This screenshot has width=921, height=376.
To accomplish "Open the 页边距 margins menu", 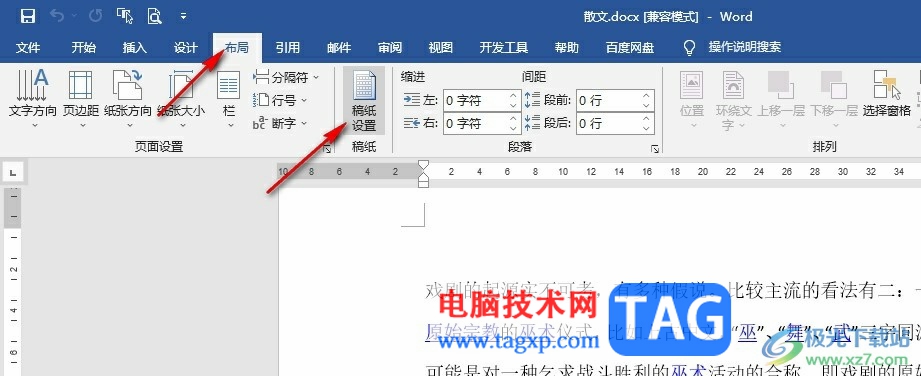I will pos(80,99).
